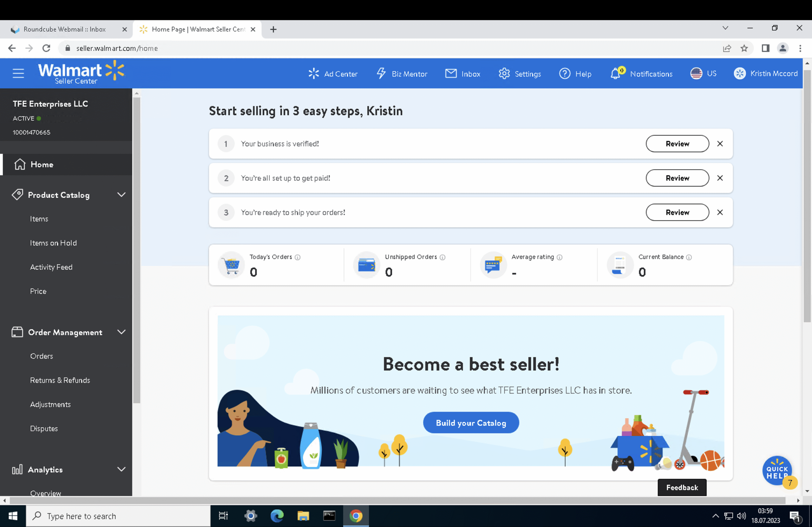Click Review for get paid step

[x=677, y=178]
